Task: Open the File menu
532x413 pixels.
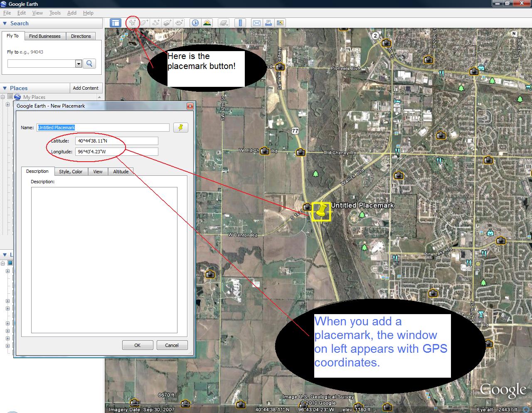Action: [7, 13]
